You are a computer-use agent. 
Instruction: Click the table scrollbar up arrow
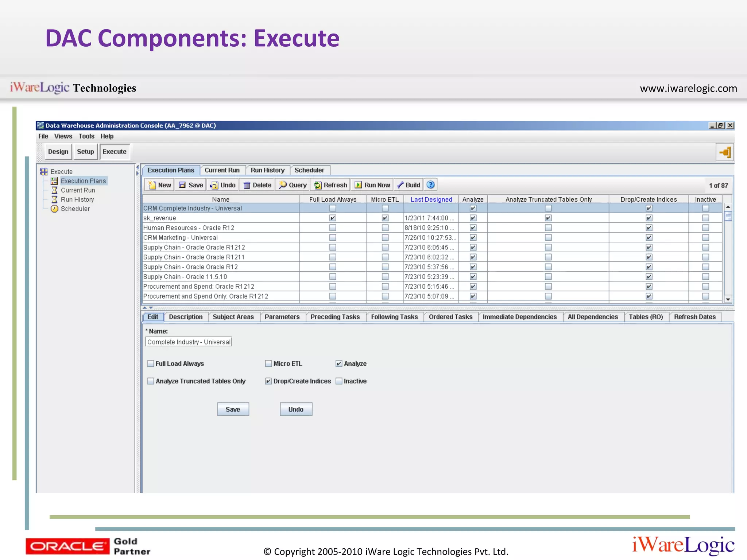coord(728,207)
